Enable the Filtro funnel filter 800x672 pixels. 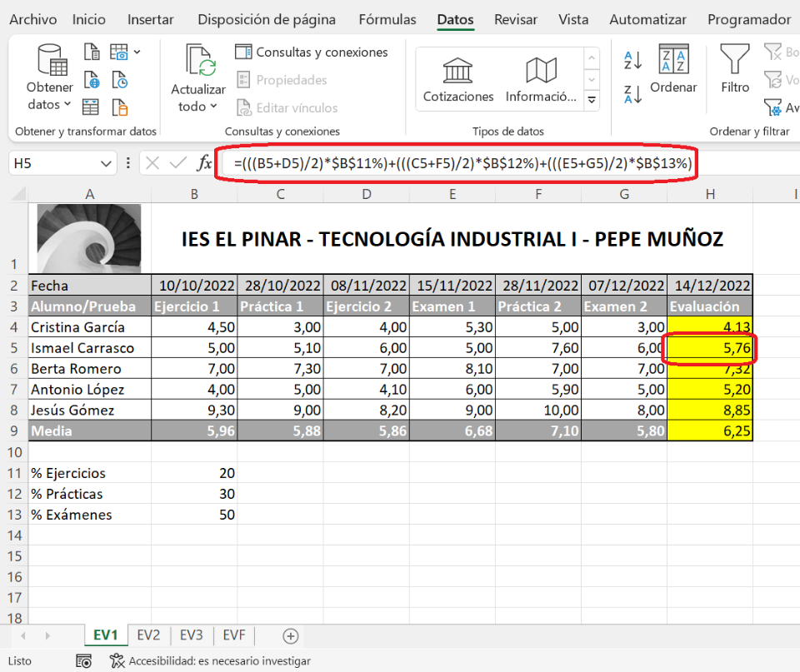click(735, 68)
